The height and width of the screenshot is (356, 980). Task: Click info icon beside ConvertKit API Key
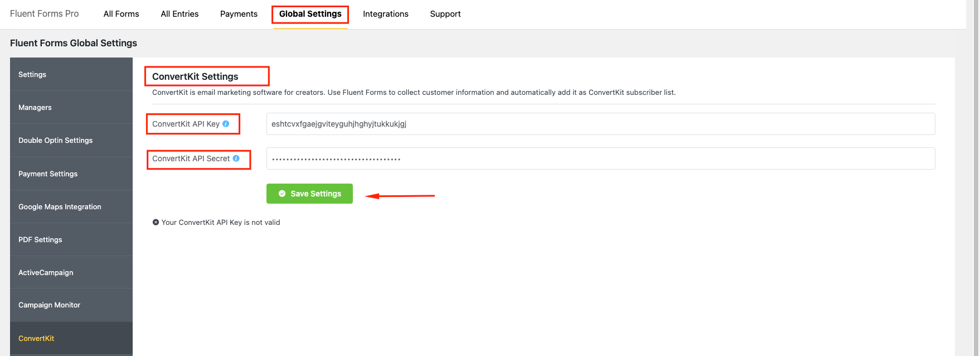[226, 124]
